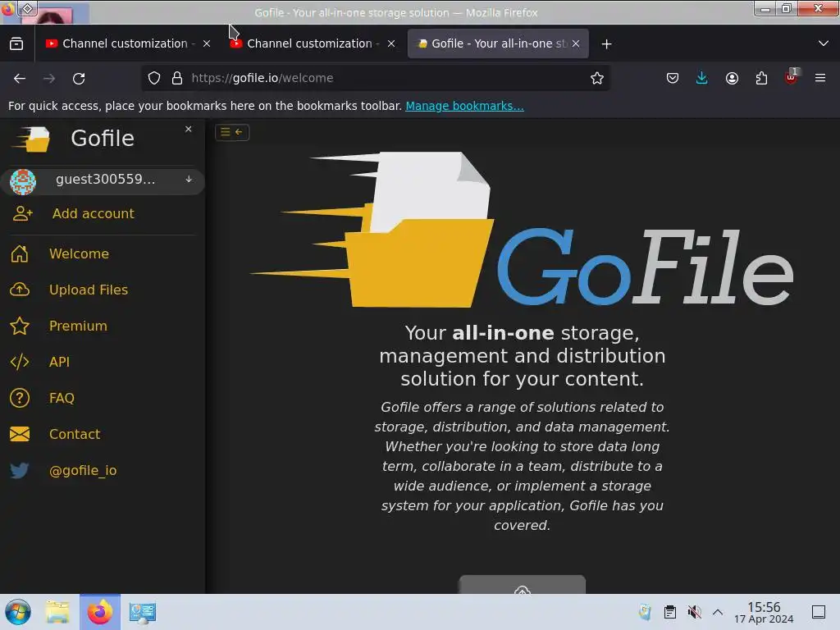Open File Explorer from taskbar
The height and width of the screenshot is (630, 840).
click(x=57, y=612)
